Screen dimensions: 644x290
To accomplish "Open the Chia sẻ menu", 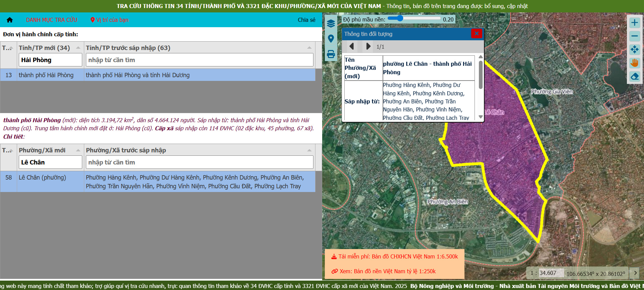I will [x=307, y=20].
